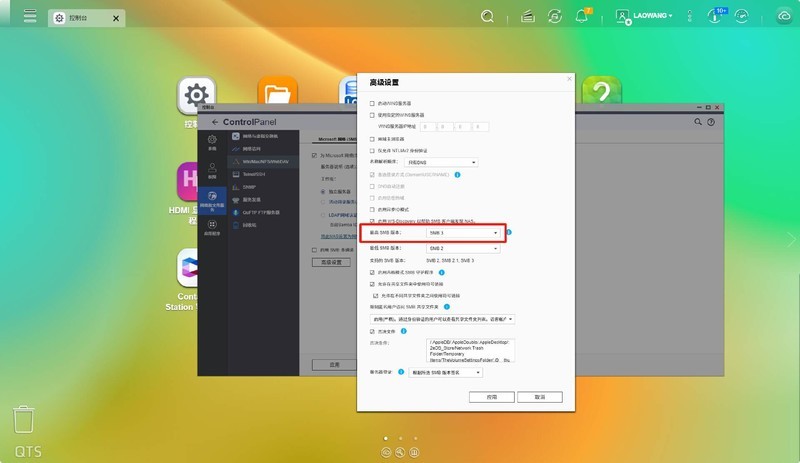This screenshot has width=800, height=463.
Task: Open the name resolution priority dropdown
Action: pos(441,162)
